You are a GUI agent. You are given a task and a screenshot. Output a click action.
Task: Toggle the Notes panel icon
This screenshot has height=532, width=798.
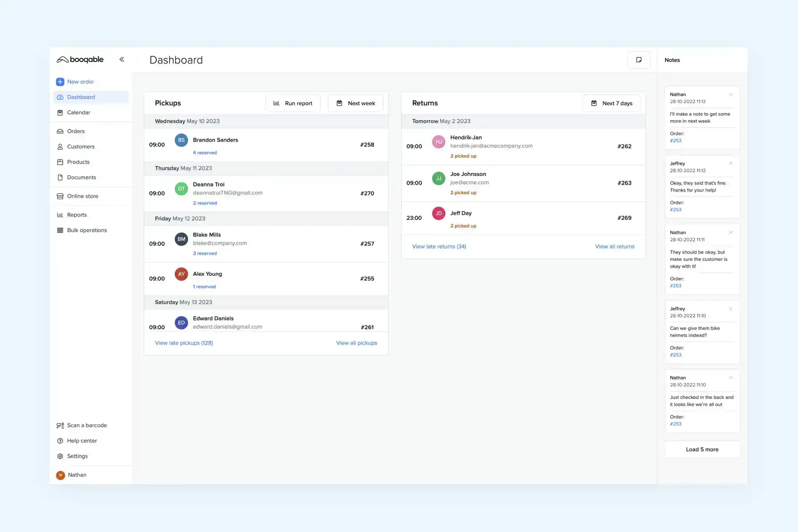639,59
